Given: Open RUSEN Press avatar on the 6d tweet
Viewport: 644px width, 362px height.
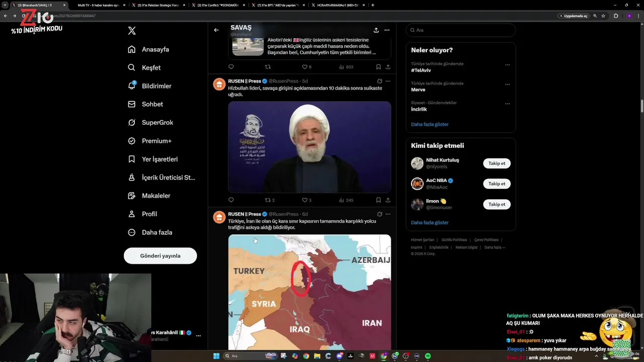Looking at the screenshot, I should tap(219, 217).
